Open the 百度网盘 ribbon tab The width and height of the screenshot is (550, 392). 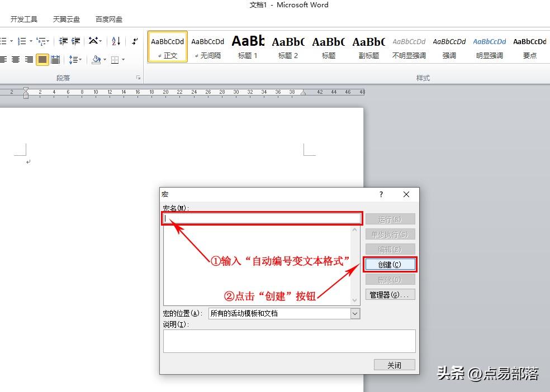[109, 20]
